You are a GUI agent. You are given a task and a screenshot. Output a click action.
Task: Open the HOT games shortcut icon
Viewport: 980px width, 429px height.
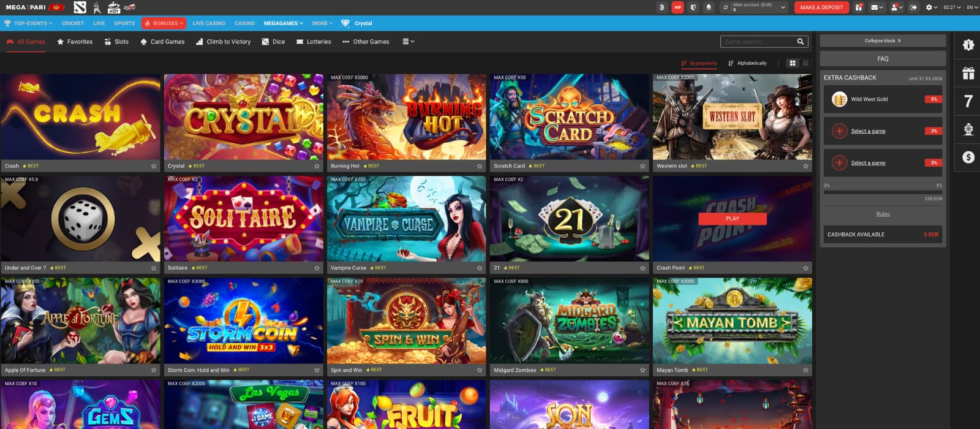(x=114, y=7)
